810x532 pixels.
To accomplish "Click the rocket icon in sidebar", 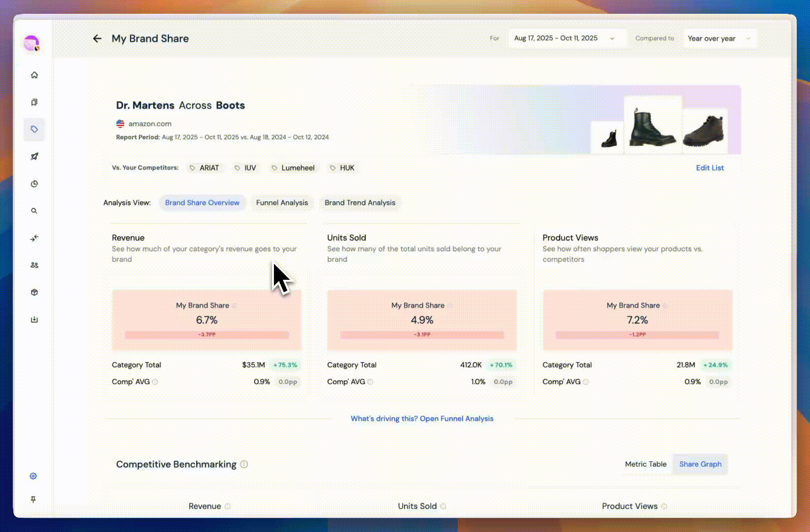I will coord(34,157).
